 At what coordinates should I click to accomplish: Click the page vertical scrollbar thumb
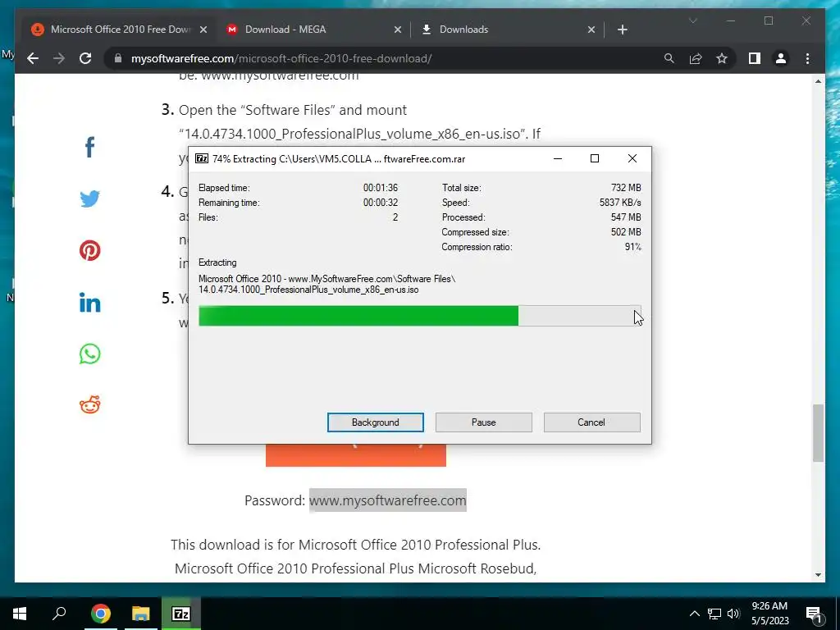point(818,433)
